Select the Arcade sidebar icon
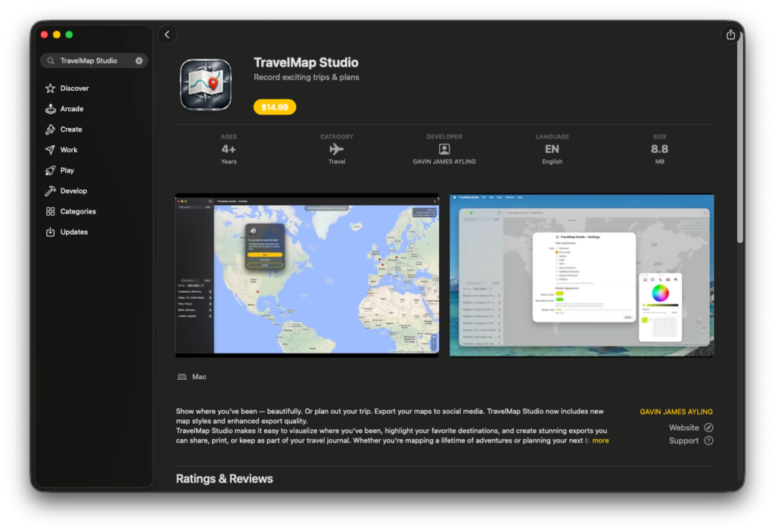The height and width of the screenshot is (532, 775). (x=71, y=108)
